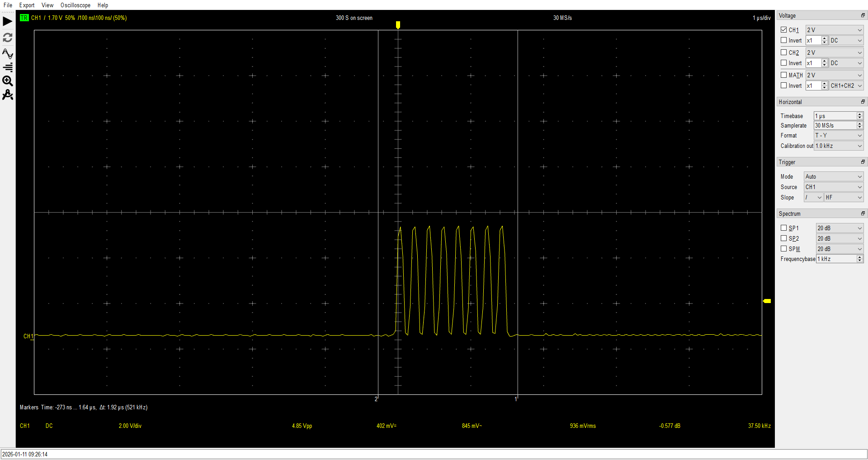Select the compass measure tool
The image size is (868, 460).
(x=8, y=95)
